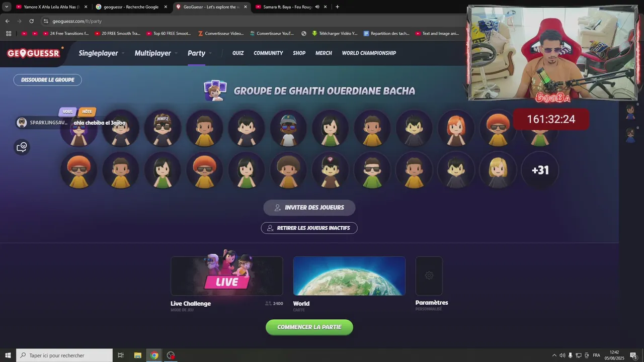The image size is (644, 362).
Task: Open the Chrome apps grid shortcut
Action: 9,34
